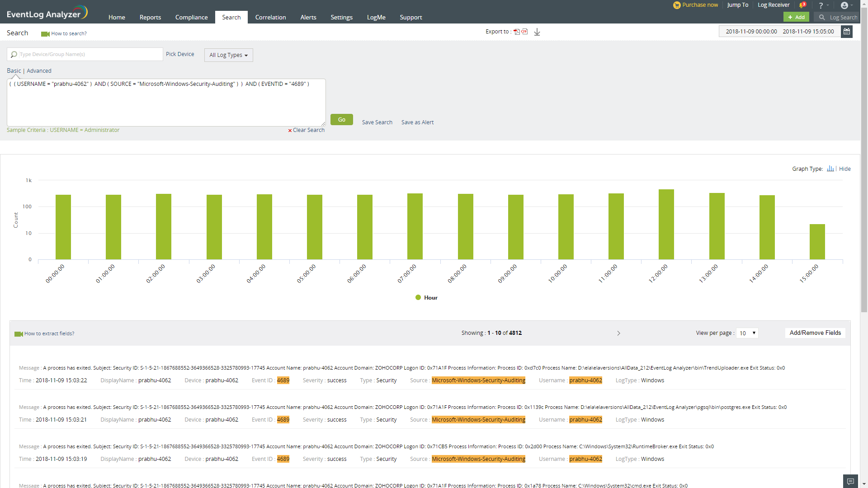Export search results to CSV
Image resolution: width=868 pixels, height=488 pixels.
[x=524, y=32]
